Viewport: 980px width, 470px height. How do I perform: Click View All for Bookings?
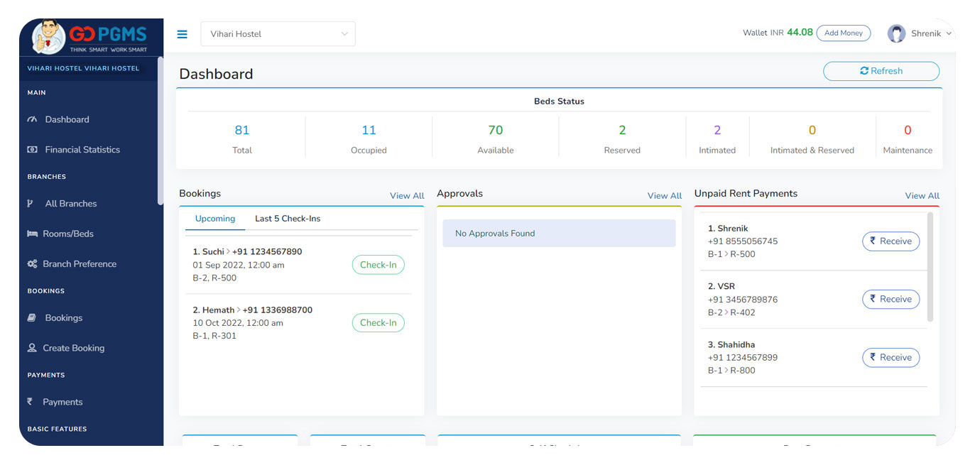point(407,196)
